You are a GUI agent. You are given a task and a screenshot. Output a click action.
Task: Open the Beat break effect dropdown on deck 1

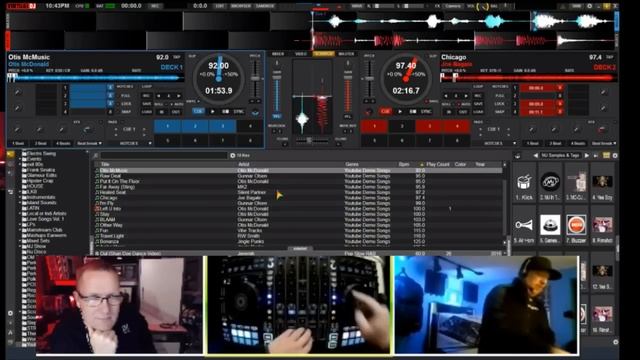[89, 144]
